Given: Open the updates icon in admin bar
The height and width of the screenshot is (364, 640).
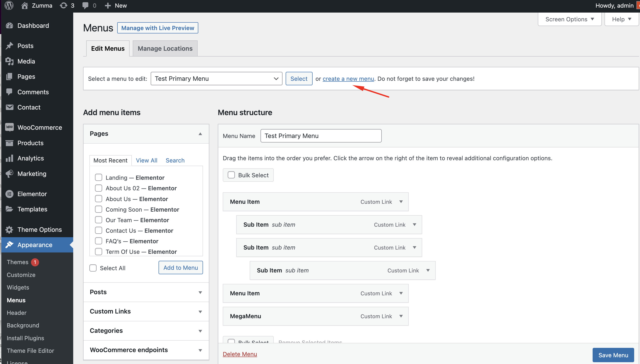Looking at the screenshot, I should tap(64, 6).
